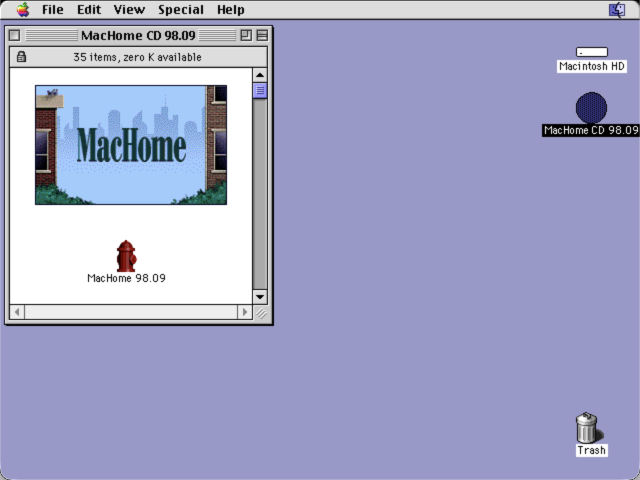Click the horizontal scrollbar right arrow
Screen dimensions: 640x480
(x=245, y=312)
